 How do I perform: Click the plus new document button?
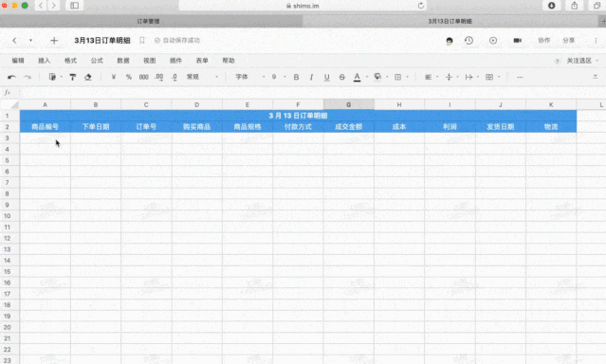(54, 40)
